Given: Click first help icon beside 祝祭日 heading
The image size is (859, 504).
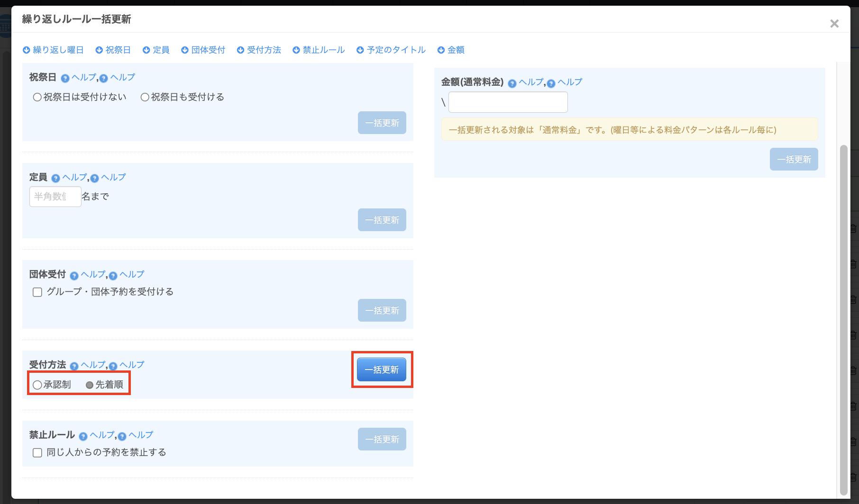Looking at the screenshot, I should [x=65, y=79].
